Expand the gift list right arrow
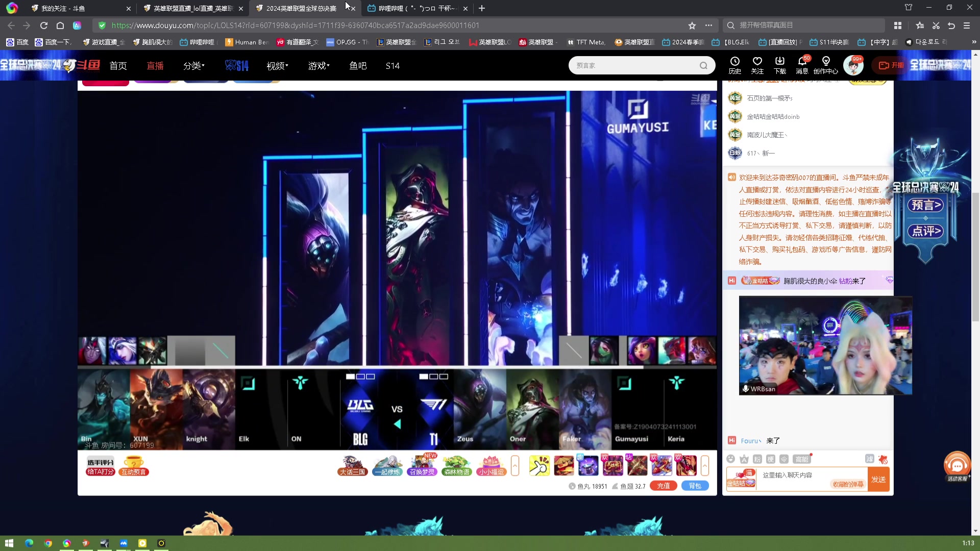980x551 pixels. pyautogui.click(x=704, y=466)
